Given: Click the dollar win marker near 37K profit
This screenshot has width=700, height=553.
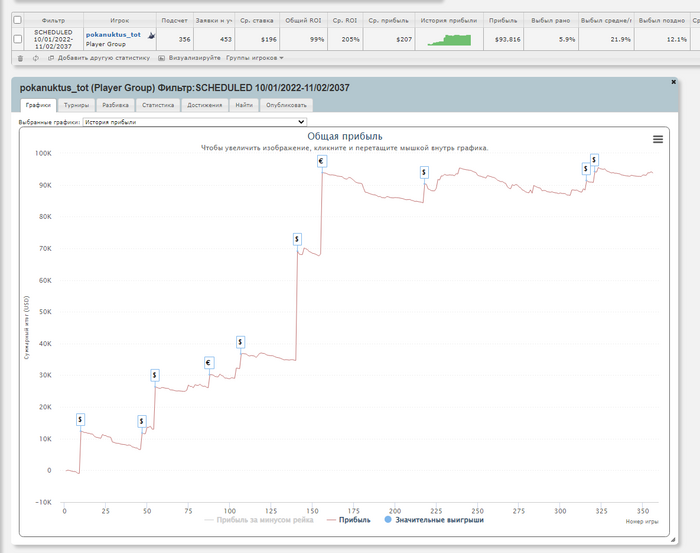Looking at the screenshot, I should [x=240, y=342].
